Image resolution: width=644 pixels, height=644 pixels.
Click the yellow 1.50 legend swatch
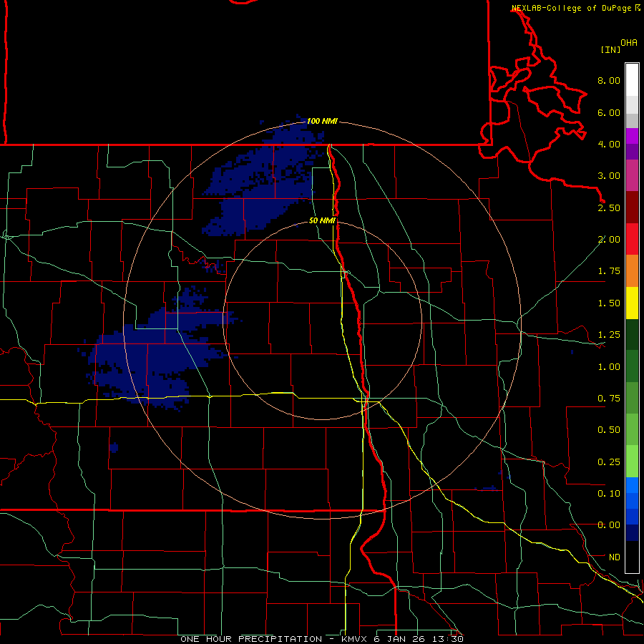click(632, 303)
